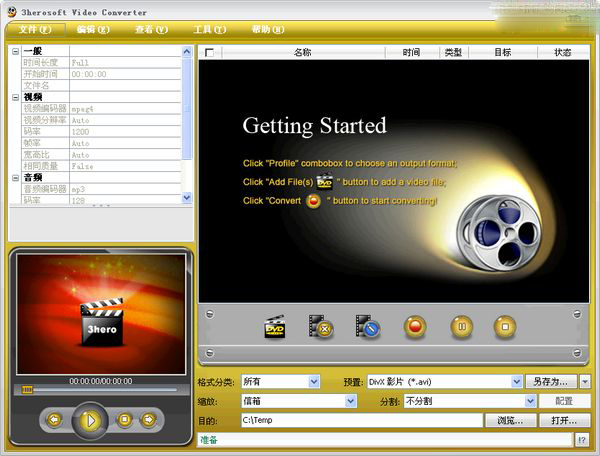Play the preview video
The image size is (600, 456).
coord(90,421)
